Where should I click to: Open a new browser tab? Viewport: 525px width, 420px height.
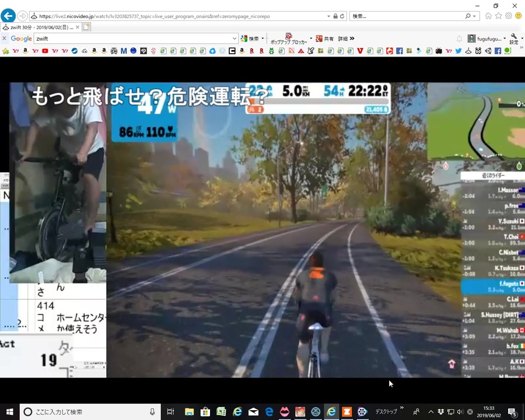(x=86, y=27)
